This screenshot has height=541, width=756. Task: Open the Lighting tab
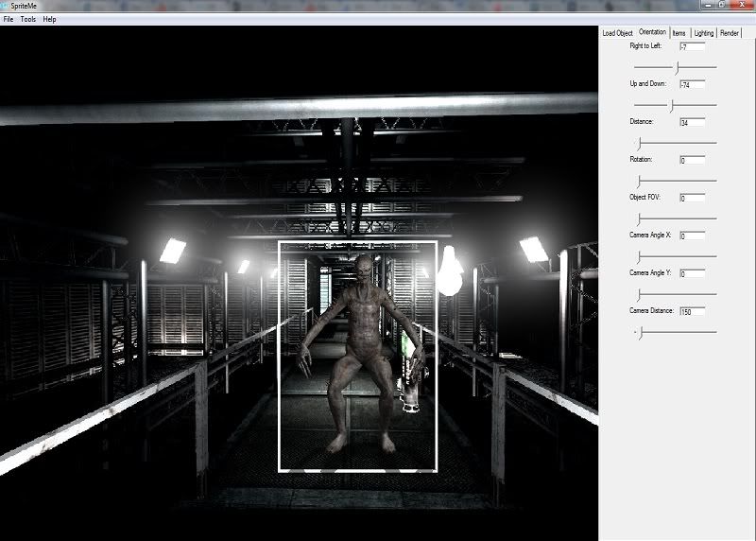tap(703, 33)
